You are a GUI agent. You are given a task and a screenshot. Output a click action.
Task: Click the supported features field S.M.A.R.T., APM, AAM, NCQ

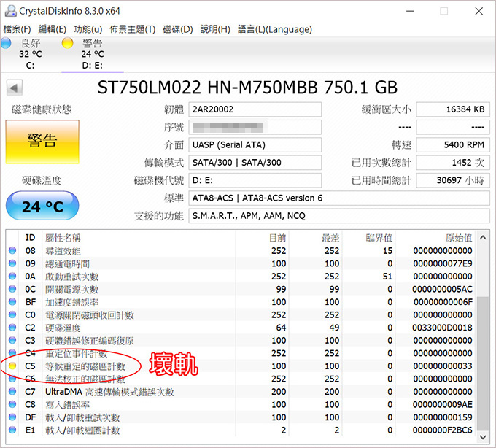point(339,216)
